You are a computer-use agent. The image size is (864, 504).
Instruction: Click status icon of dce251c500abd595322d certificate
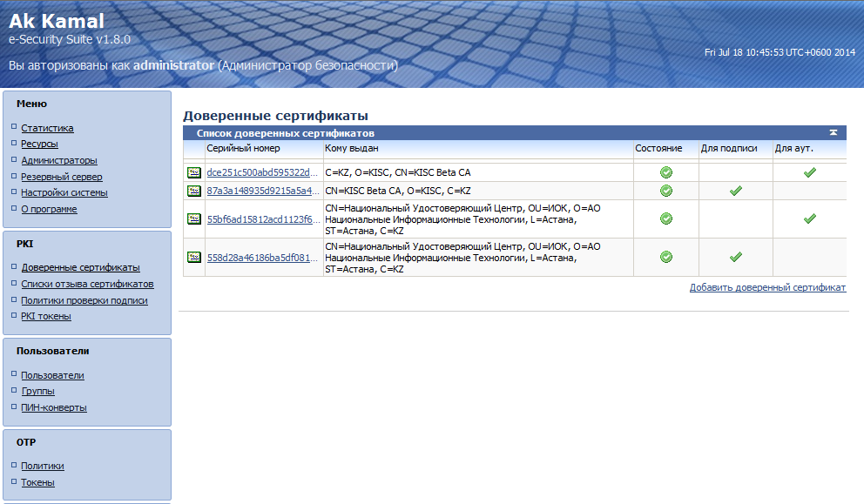pyautogui.click(x=666, y=172)
